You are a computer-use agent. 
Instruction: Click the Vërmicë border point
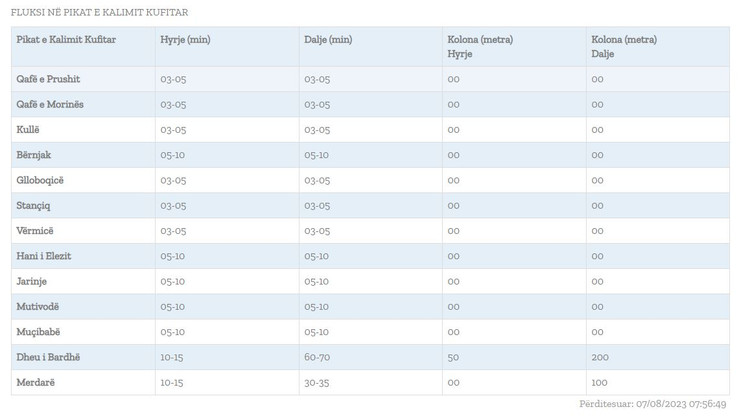[x=35, y=231]
